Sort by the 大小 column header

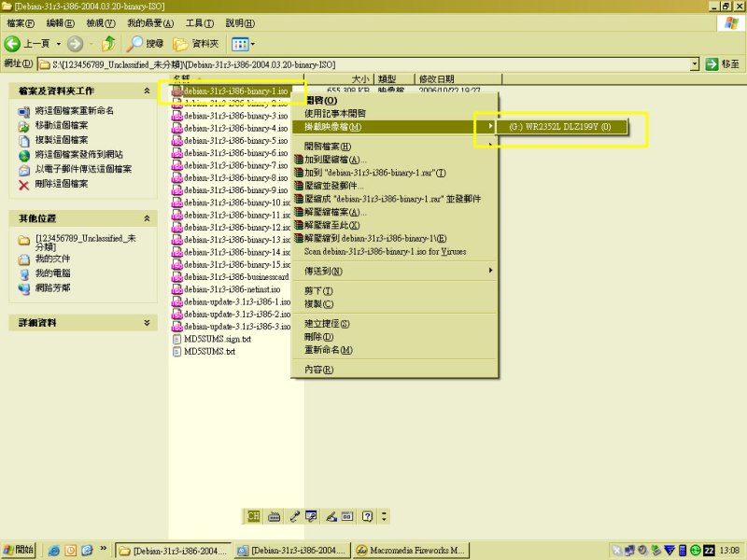click(x=340, y=78)
